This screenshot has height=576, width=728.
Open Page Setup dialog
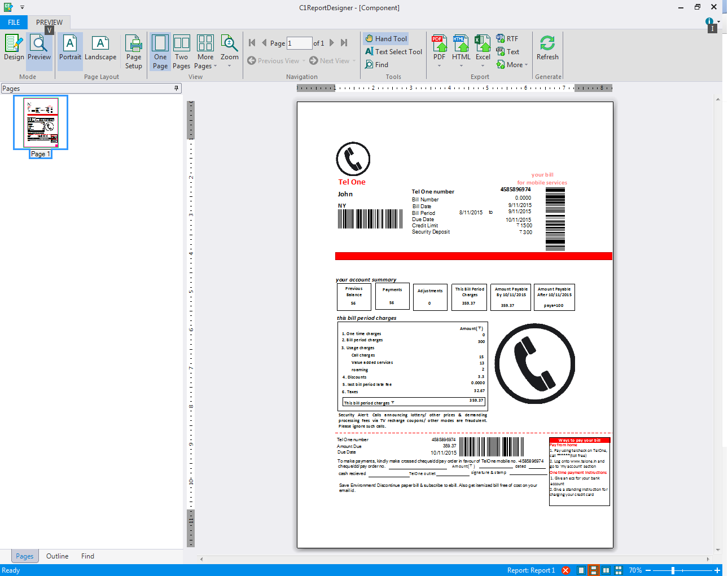(x=134, y=52)
